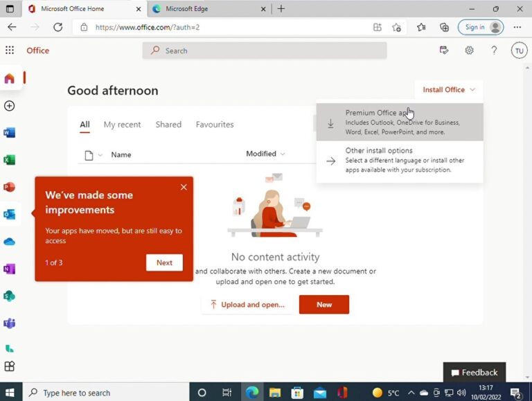
Task: Open the Edge tab actions menu icon
Action: click(10, 9)
